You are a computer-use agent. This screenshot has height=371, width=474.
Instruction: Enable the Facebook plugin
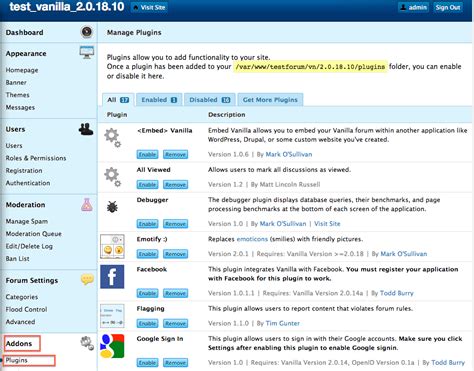[x=147, y=293]
